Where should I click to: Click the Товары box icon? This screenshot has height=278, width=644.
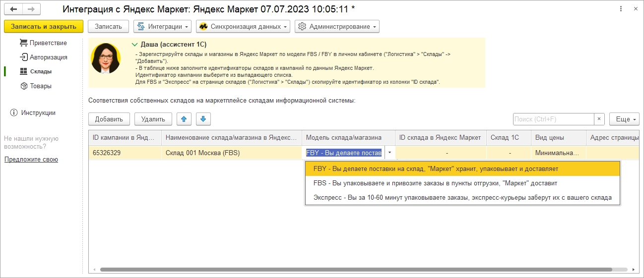pos(23,86)
